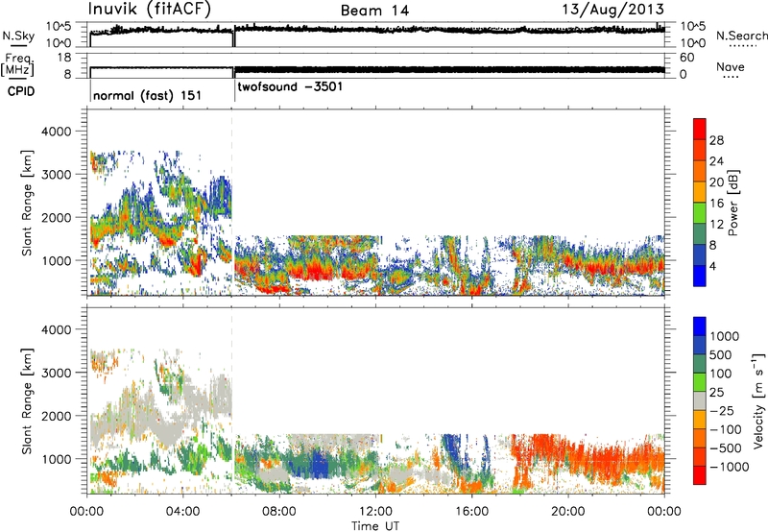
Task: Click the 'normal (fast) 151' CPID text
Action: click(x=147, y=95)
